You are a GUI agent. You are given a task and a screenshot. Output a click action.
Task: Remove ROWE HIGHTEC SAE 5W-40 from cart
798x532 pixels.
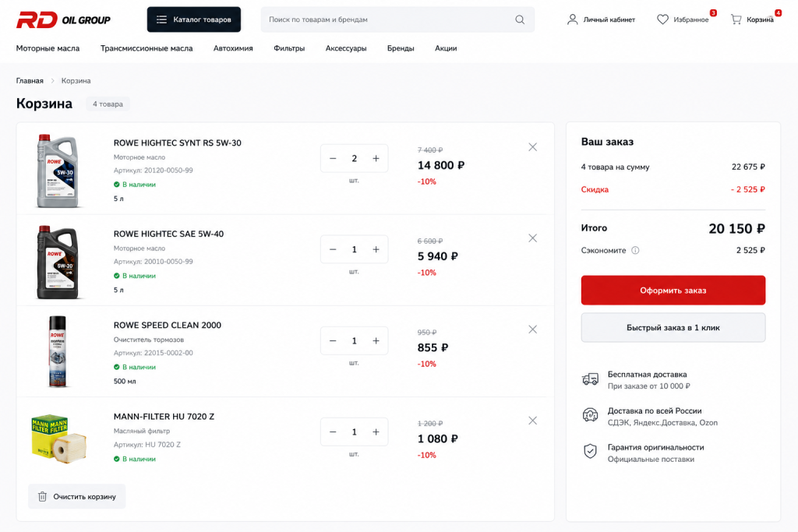pos(532,238)
